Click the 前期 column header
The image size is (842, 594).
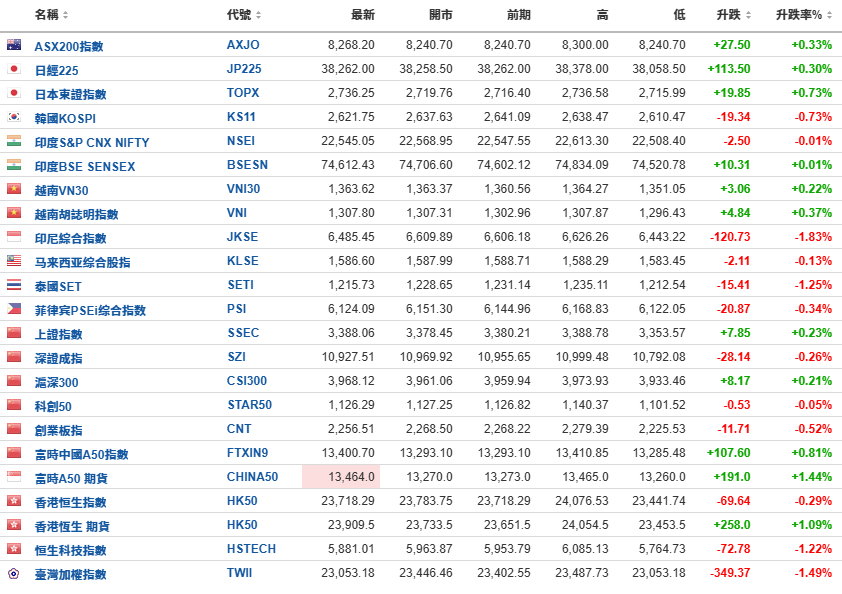point(519,15)
